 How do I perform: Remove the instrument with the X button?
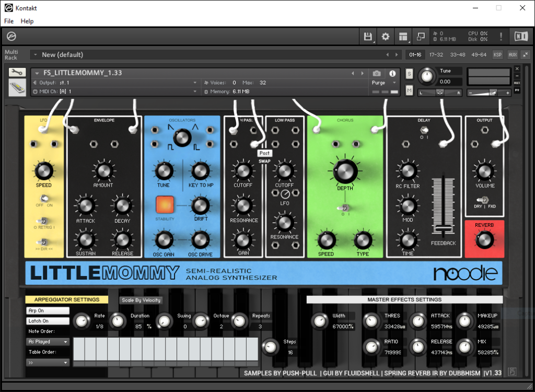point(517,68)
